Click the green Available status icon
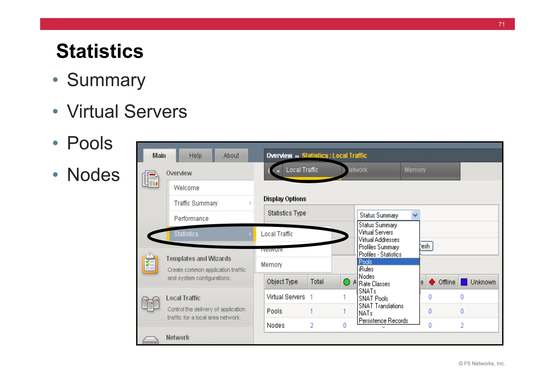 click(347, 282)
